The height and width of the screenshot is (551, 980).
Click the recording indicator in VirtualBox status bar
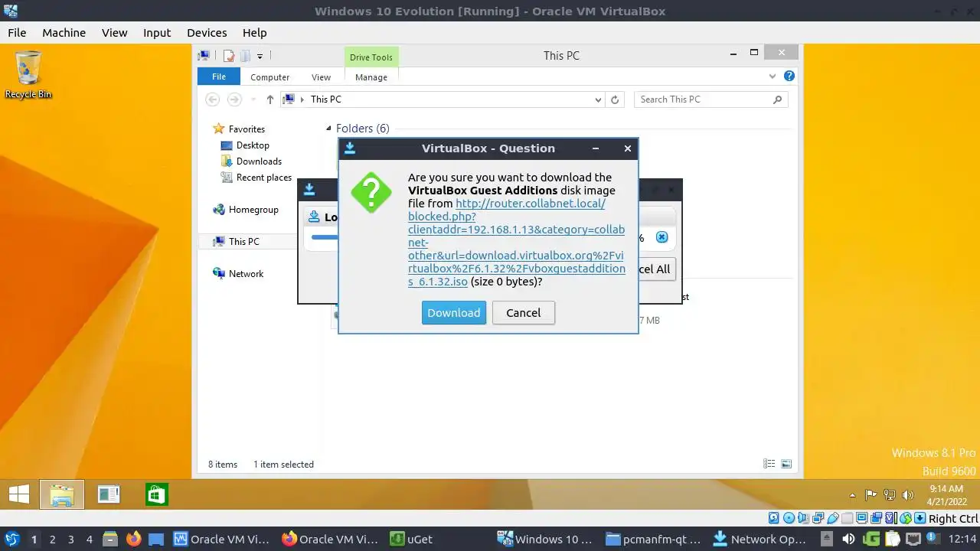coord(877,518)
